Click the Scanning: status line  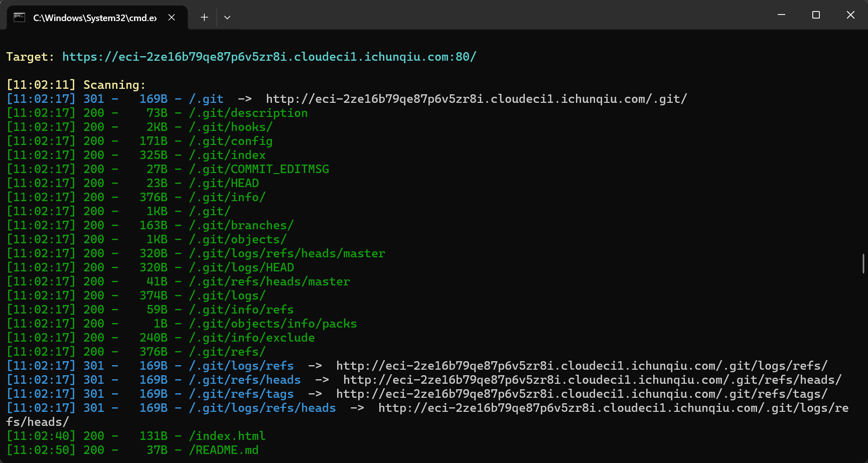point(76,85)
